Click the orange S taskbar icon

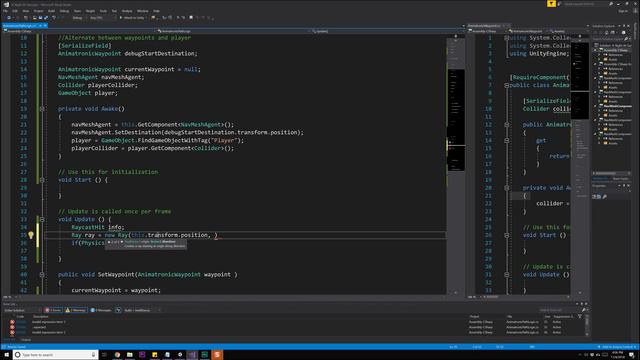(x=217, y=355)
